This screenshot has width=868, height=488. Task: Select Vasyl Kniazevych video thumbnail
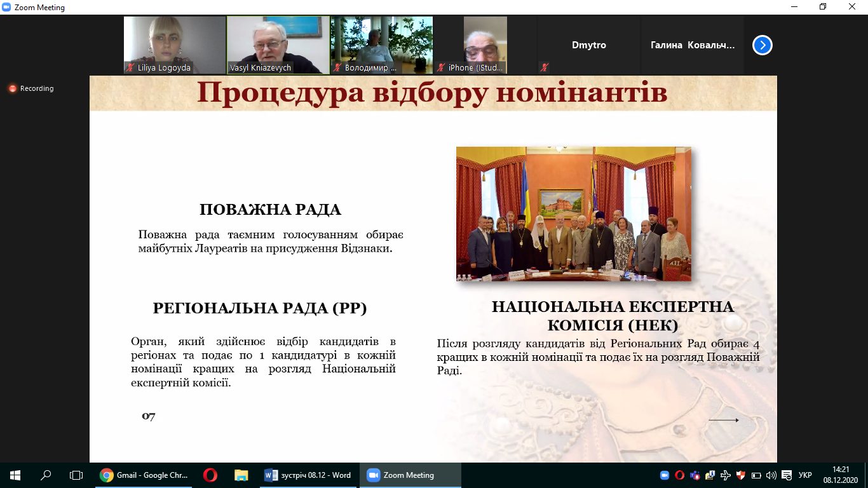278,44
